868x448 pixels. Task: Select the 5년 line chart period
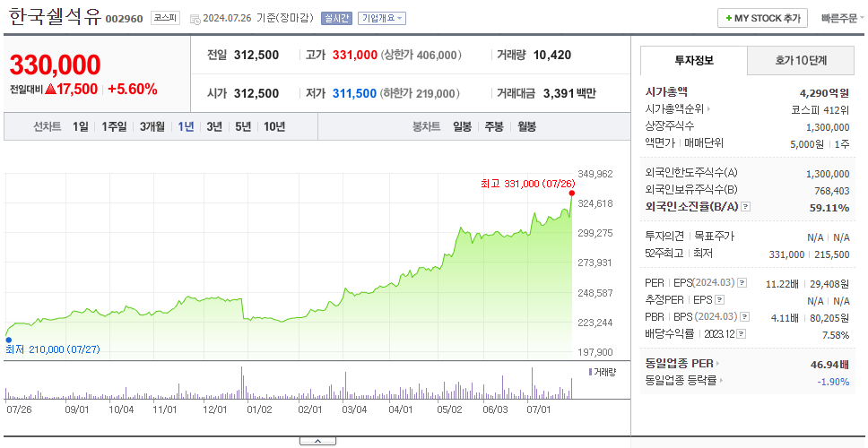(242, 126)
